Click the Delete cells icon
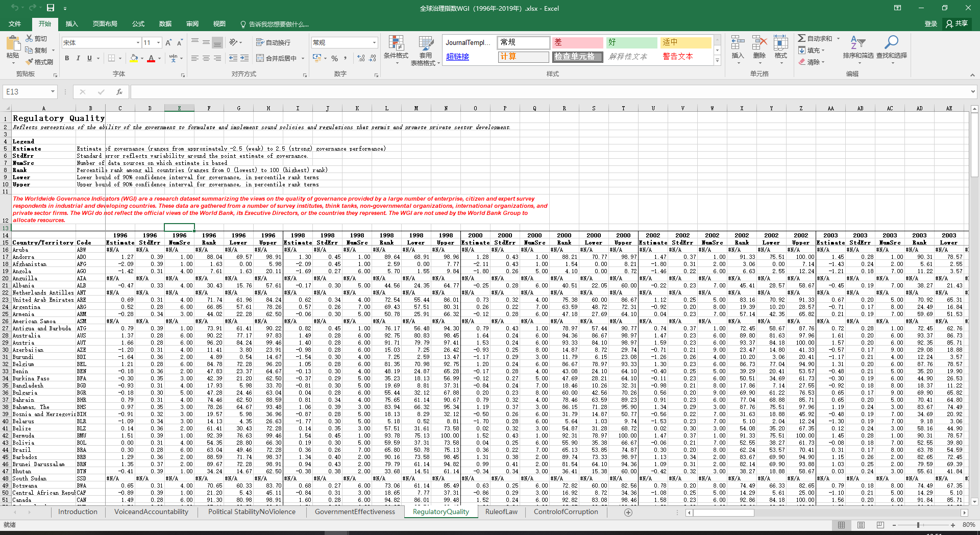 [x=759, y=42]
